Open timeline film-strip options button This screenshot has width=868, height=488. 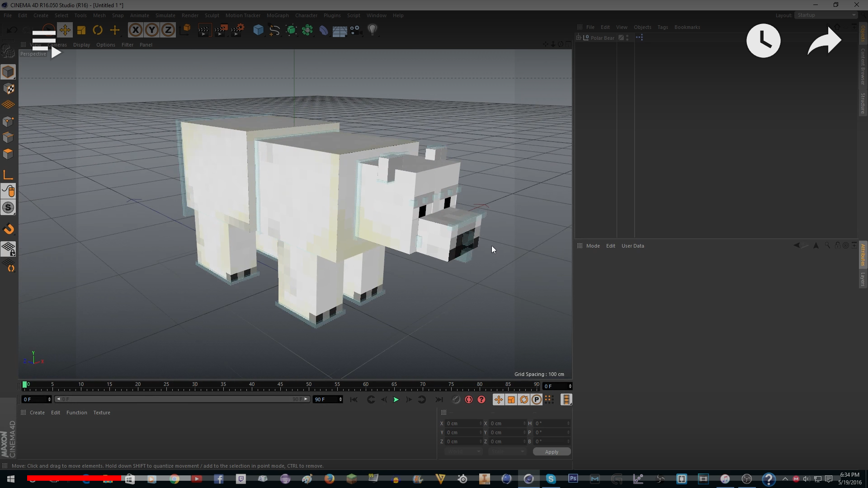(x=566, y=399)
